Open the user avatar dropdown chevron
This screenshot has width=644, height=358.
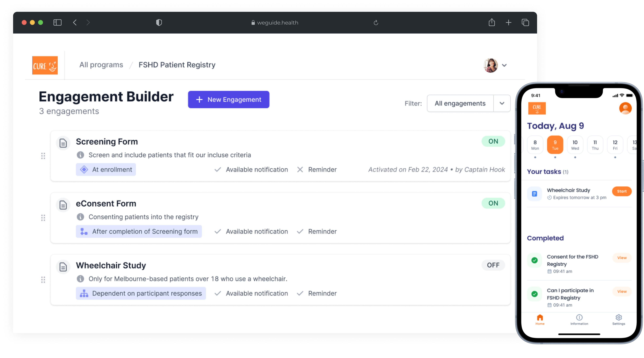504,65
